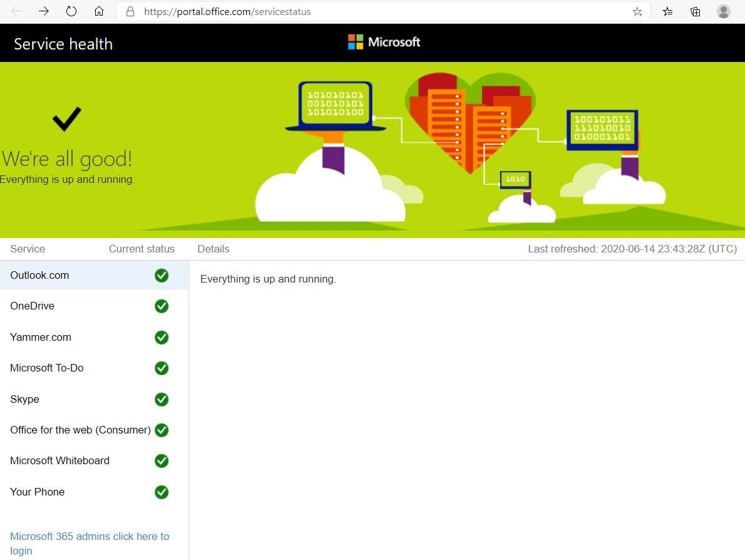The width and height of the screenshot is (745, 560).
Task: Select OneDrive in the service list
Action: click(32, 306)
